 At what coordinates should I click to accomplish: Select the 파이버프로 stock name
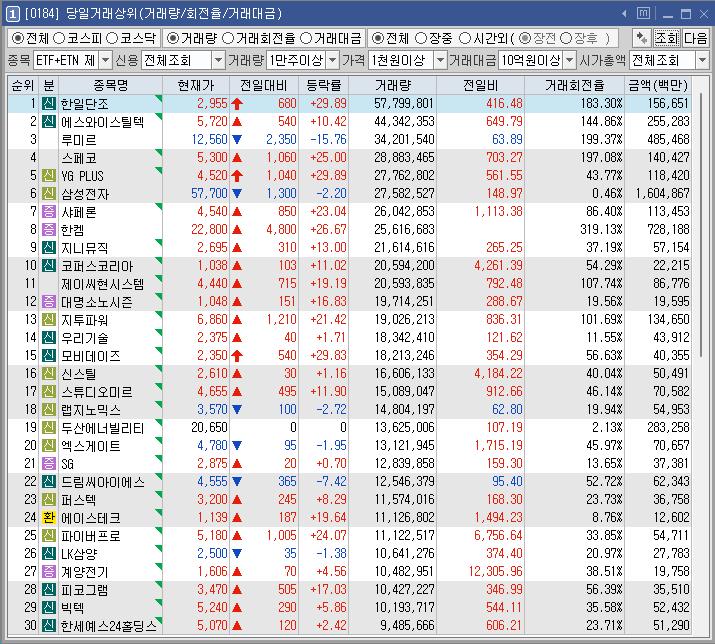[x=91, y=535]
